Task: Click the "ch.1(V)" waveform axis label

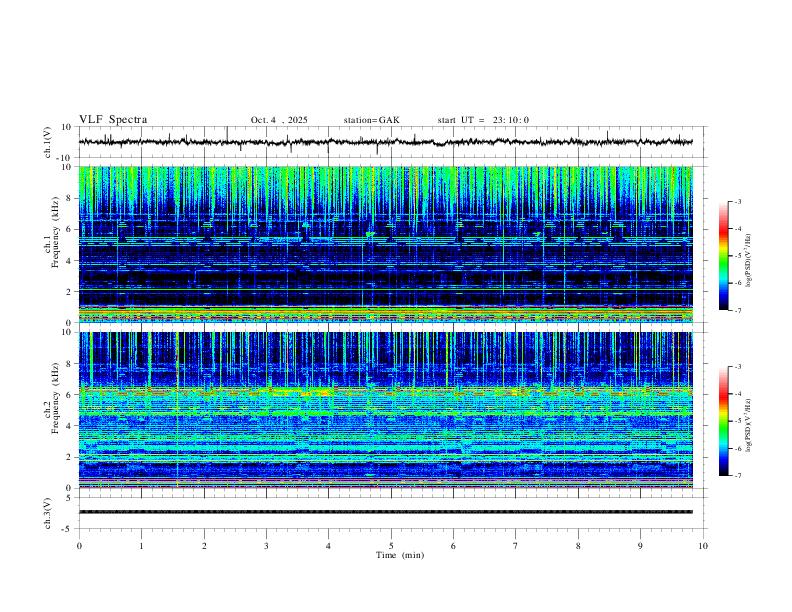Action: point(48,142)
